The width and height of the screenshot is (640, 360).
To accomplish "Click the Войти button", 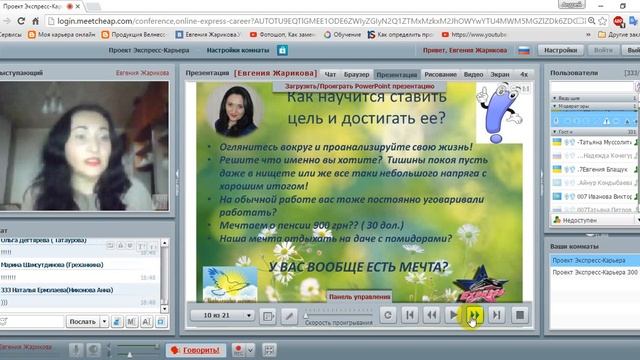I will pyautogui.click(x=603, y=50).
